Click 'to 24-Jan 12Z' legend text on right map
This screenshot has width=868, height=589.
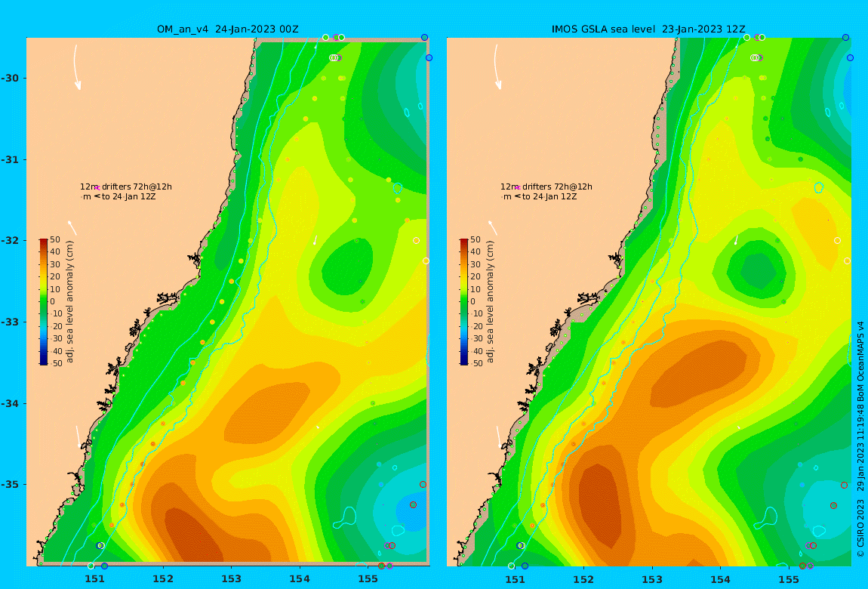(x=549, y=196)
